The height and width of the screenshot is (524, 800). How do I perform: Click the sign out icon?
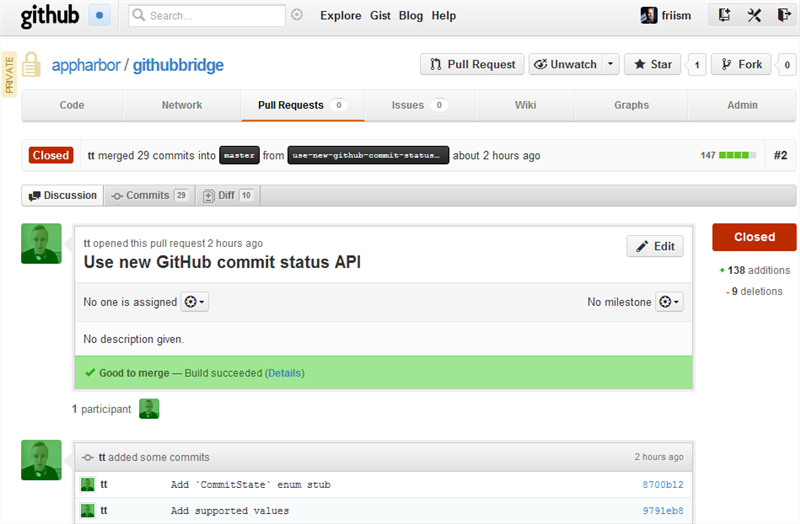[784, 15]
